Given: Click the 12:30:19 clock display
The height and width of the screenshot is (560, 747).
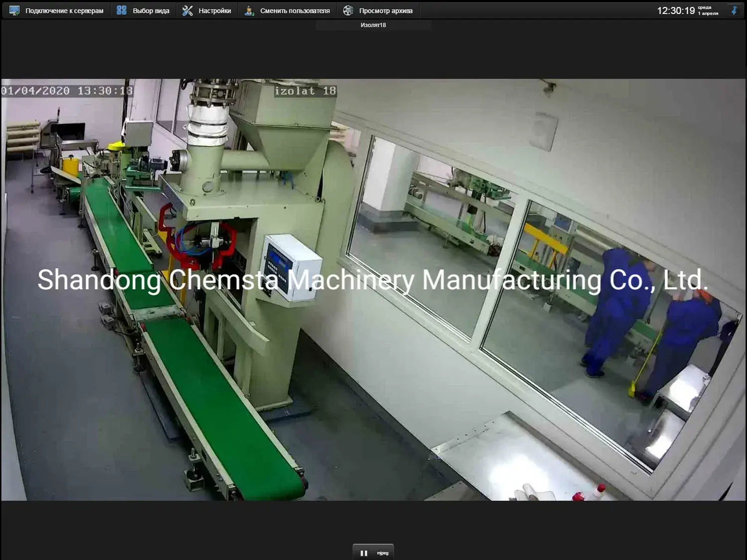Looking at the screenshot, I should tap(676, 10).
